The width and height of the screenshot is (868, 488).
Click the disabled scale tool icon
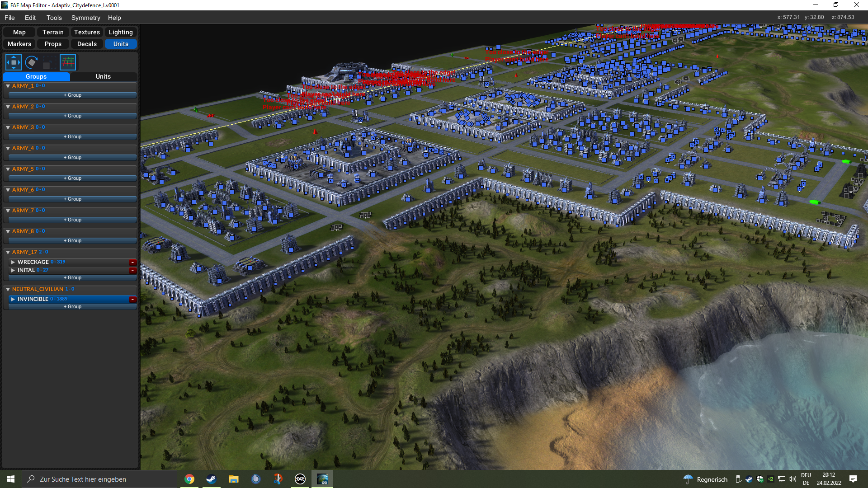point(49,62)
